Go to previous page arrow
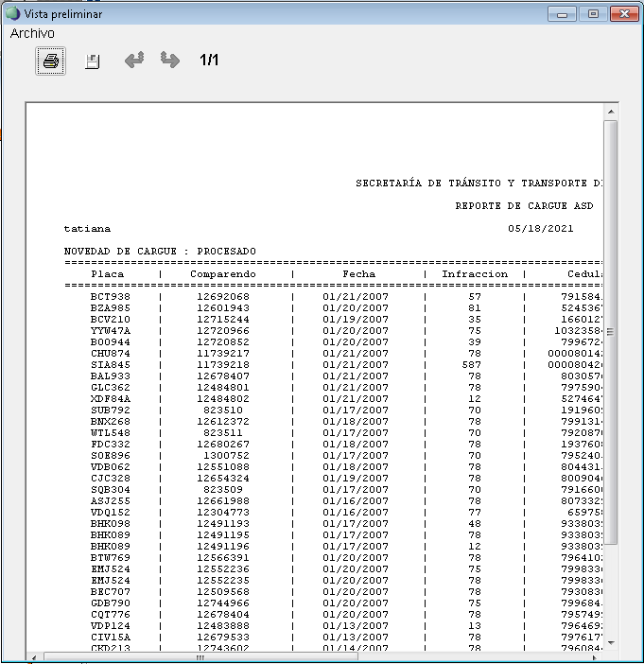The image size is (644, 664). point(134,61)
